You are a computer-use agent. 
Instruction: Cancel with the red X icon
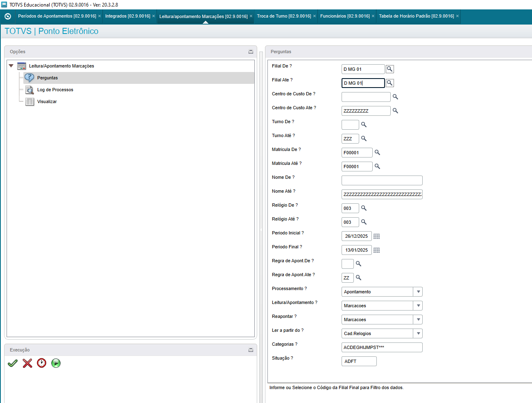(x=27, y=363)
